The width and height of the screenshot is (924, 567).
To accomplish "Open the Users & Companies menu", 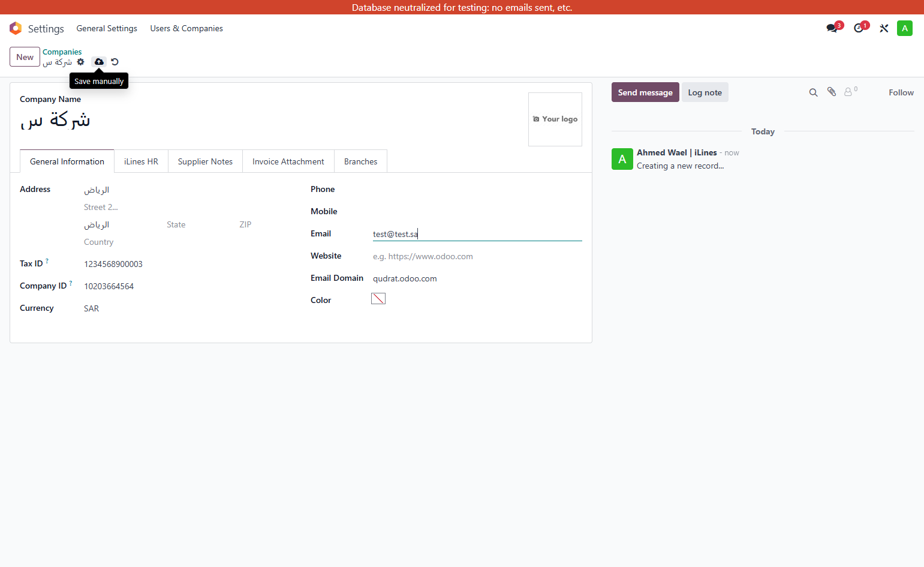I will click(186, 28).
